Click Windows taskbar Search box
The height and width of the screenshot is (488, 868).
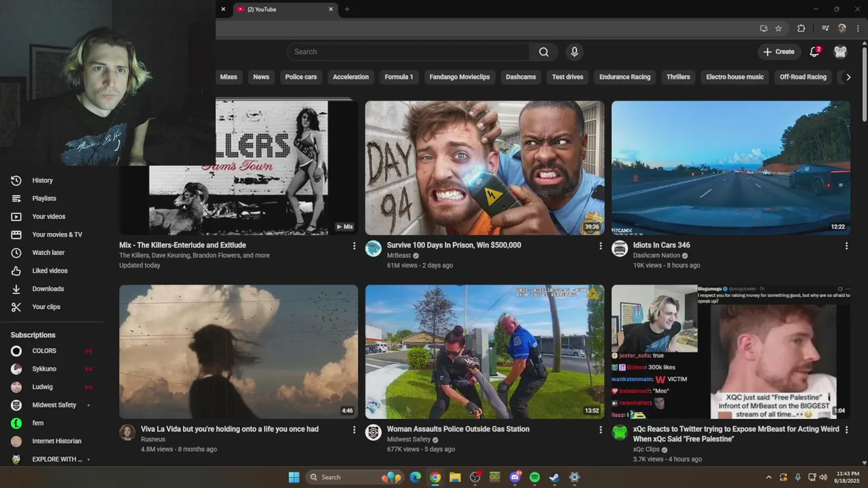[x=353, y=477]
